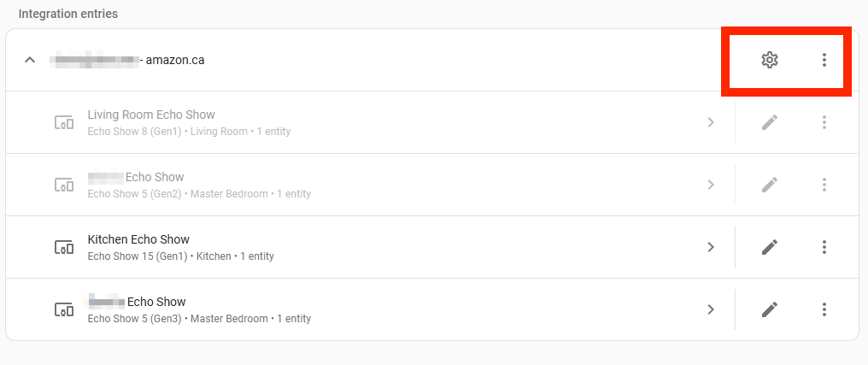Expand the Living Room Echo Show chevron

tap(710, 122)
